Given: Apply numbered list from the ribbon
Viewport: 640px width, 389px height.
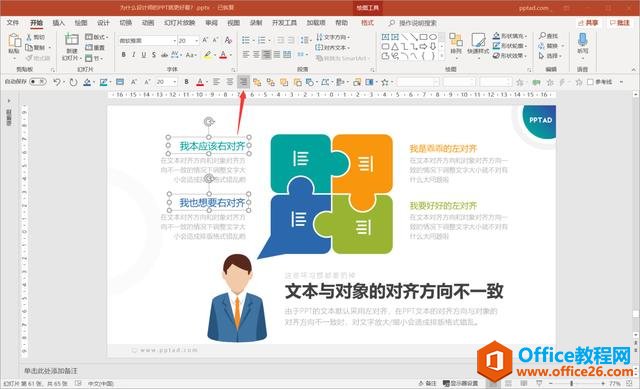Looking at the screenshot, I should (x=262, y=40).
